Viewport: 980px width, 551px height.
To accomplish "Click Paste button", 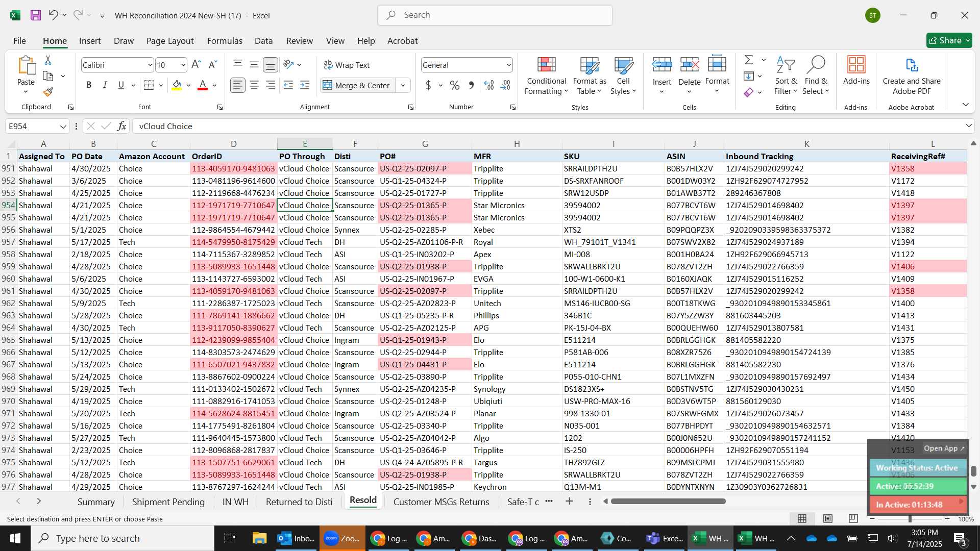I will point(26,76).
